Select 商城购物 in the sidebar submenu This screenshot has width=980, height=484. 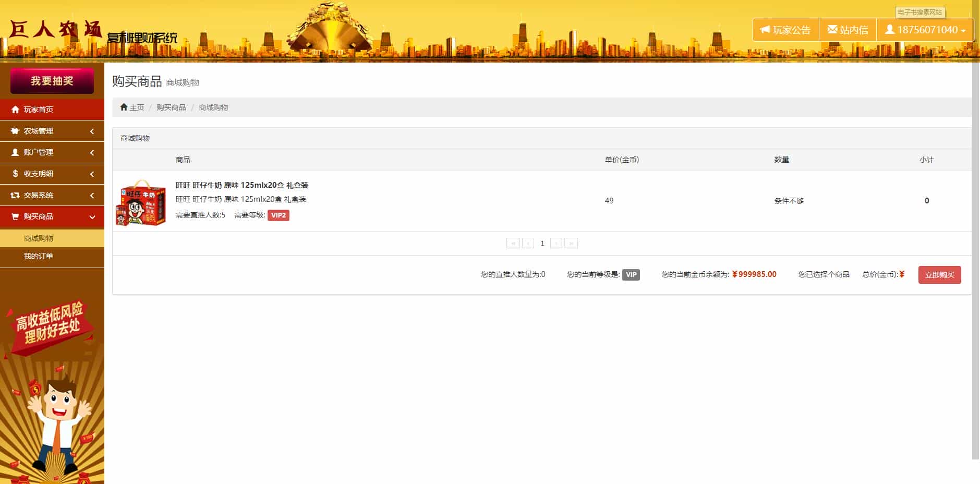52,238
